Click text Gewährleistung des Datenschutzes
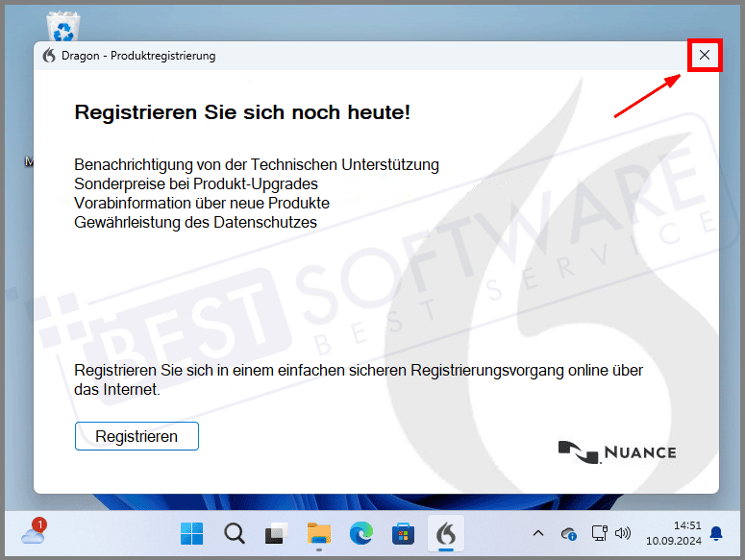The height and width of the screenshot is (560, 745). (195, 222)
